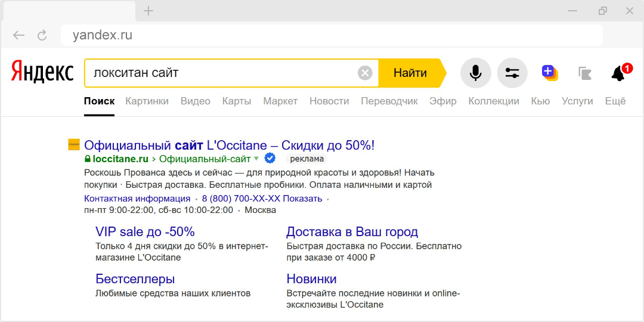Restore down the browser window
Screen dimensions: 644x322
[x=603, y=11]
